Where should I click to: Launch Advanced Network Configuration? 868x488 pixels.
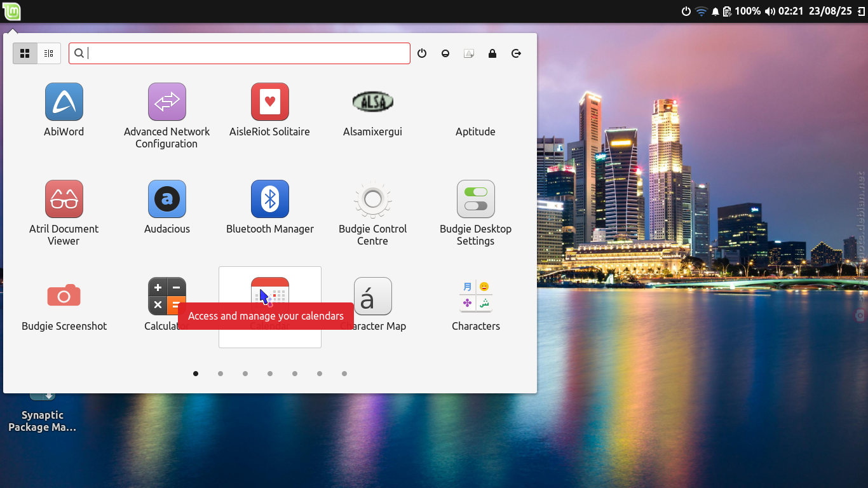tap(166, 116)
